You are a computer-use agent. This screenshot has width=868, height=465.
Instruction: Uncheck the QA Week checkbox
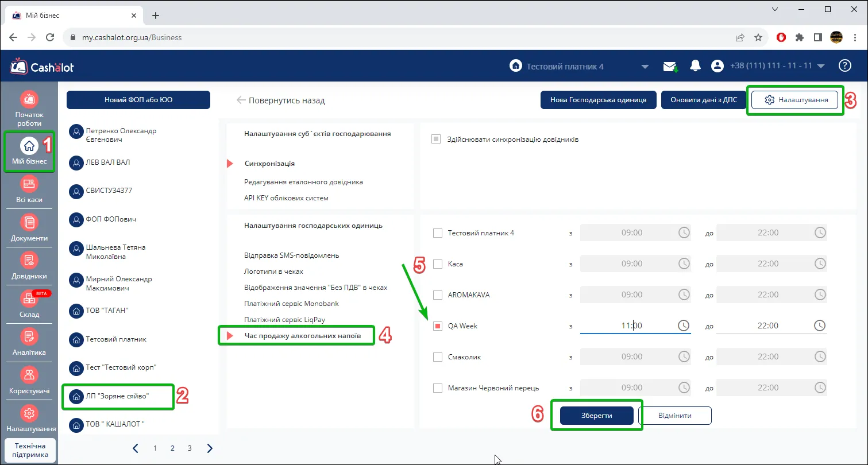point(437,325)
